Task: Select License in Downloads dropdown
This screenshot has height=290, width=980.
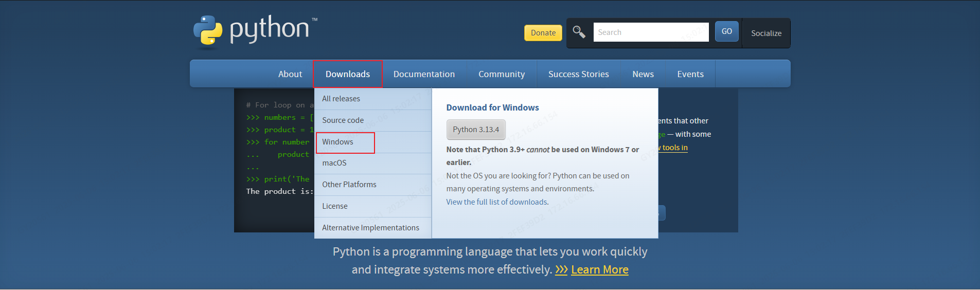Action: point(373,206)
